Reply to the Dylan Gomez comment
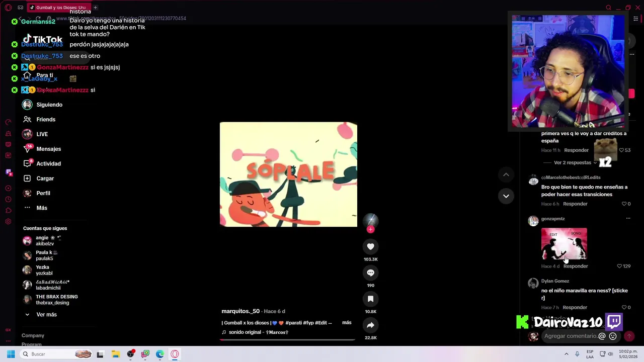Viewport: 644px width, 362px height. [575, 307]
